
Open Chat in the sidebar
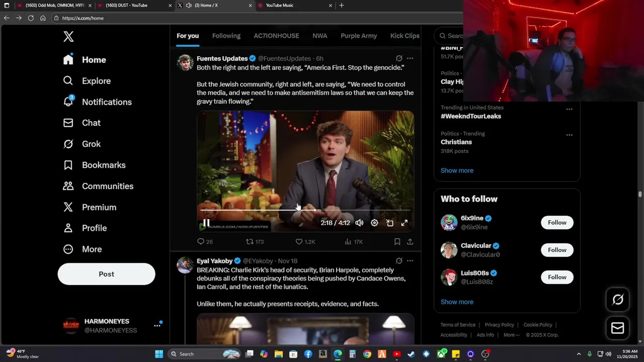pos(82,123)
